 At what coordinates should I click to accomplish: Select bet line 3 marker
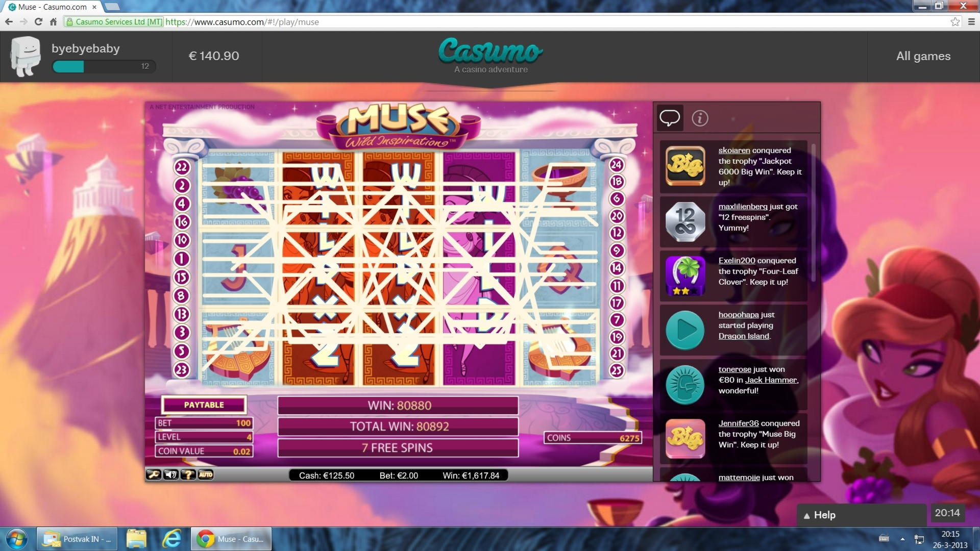[182, 333]
